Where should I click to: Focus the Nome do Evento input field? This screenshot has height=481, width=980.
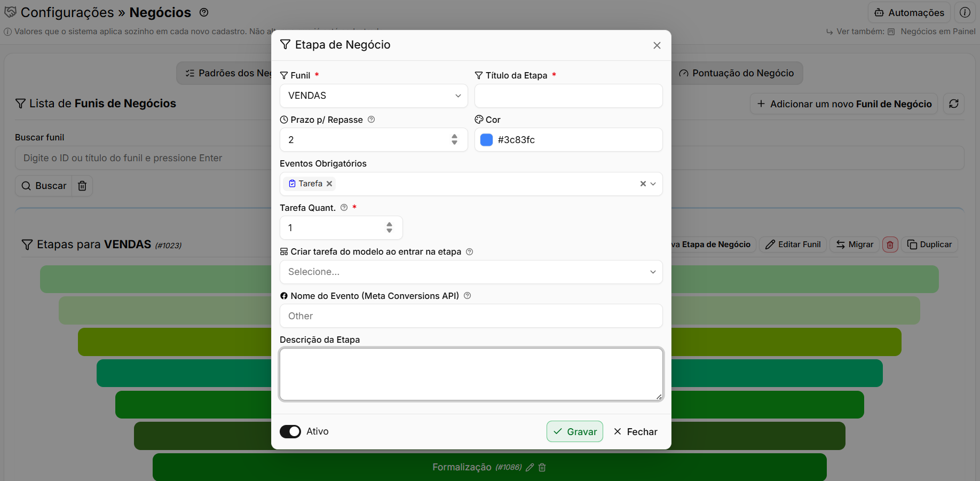[471, 316]
